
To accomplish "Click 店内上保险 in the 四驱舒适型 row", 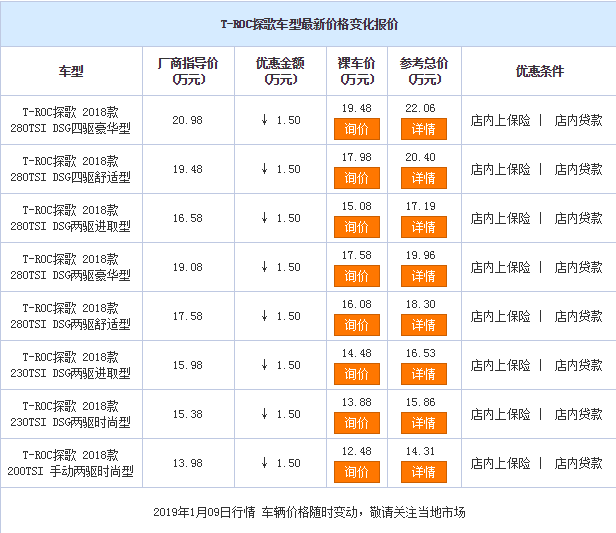I will point(500,169).
